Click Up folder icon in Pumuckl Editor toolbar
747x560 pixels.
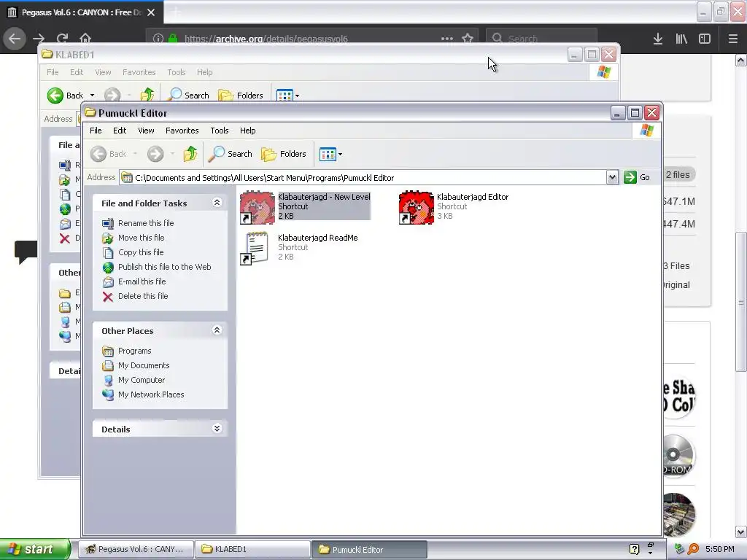(190, 154)
